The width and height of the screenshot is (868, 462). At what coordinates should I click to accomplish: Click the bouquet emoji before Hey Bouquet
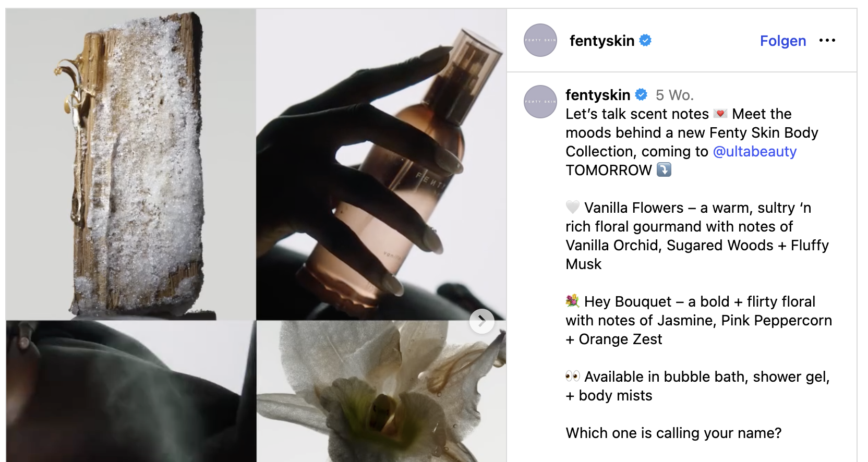(572, 301)
